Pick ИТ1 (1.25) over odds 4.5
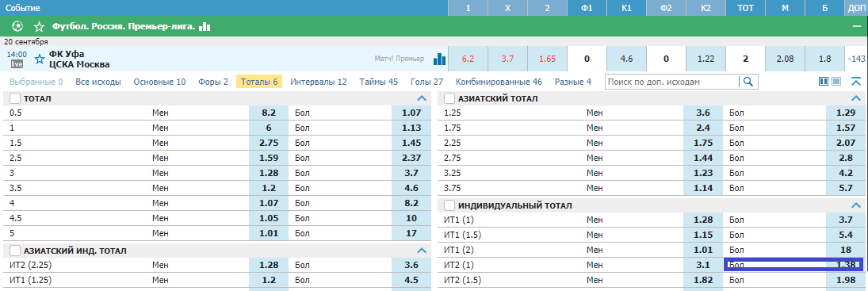 [x=411, y=279]
